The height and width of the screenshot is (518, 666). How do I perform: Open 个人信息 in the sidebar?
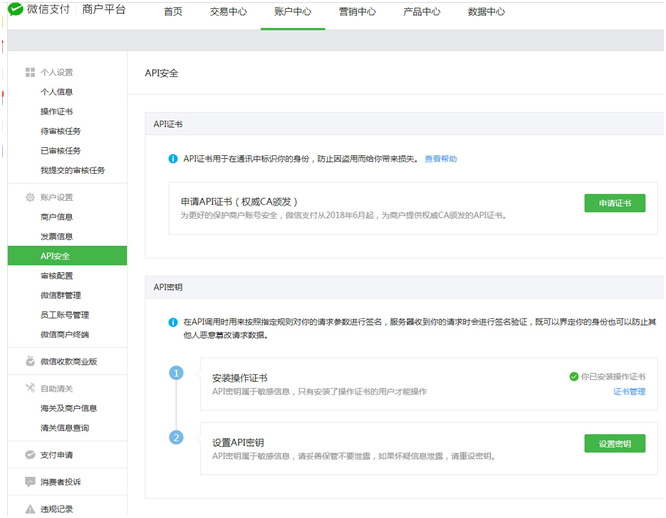[x=56, y=92]
